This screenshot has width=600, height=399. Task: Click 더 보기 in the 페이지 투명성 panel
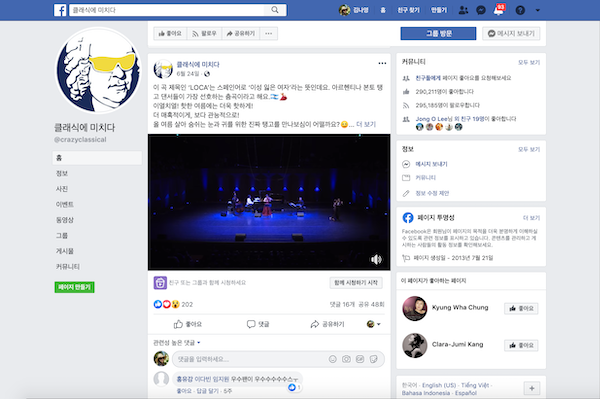[531, 218]
